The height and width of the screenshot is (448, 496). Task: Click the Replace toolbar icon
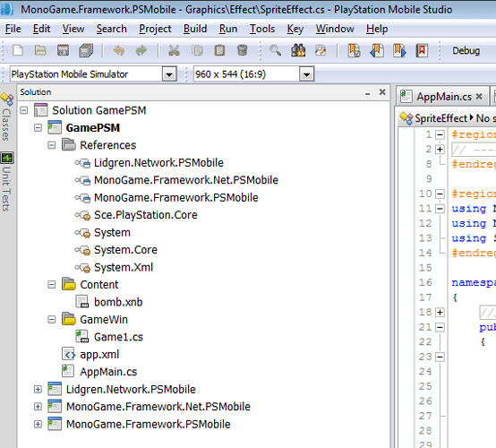point(321,50)
